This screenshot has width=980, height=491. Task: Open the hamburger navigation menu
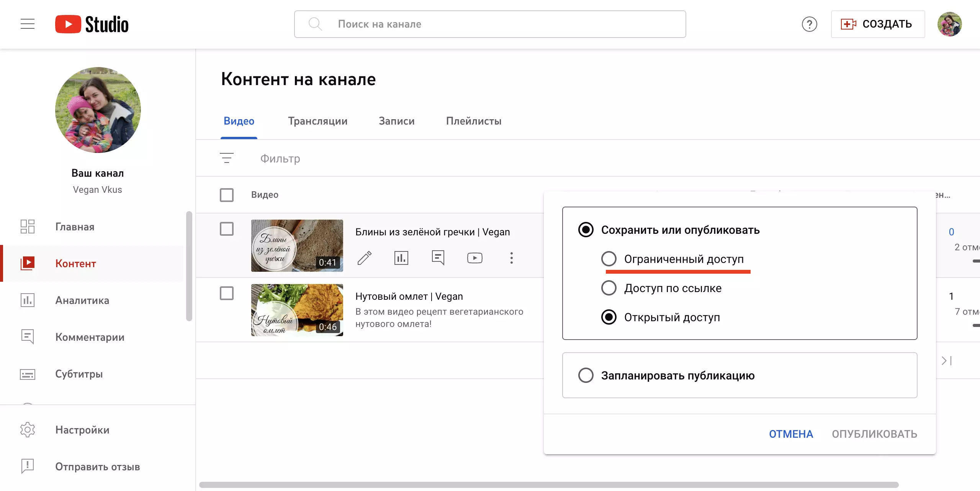click(x=28, y=24)
